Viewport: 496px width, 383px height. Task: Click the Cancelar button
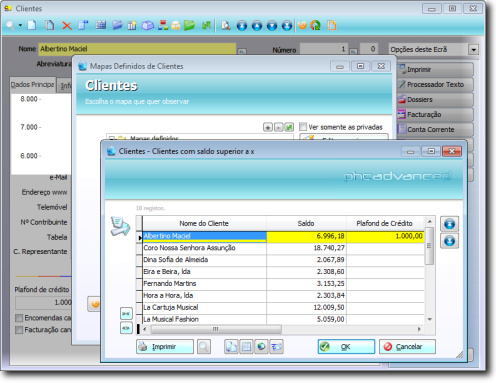point(407,347)
